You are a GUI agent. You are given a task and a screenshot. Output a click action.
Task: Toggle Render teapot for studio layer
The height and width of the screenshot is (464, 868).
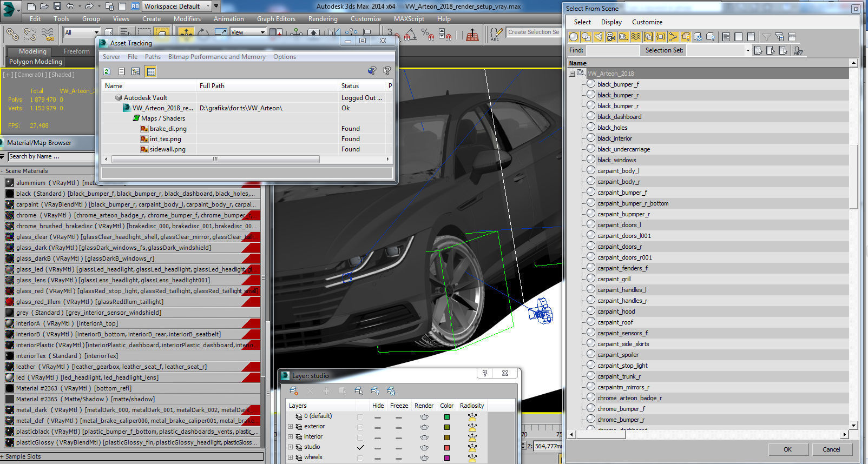coord(424,447)
